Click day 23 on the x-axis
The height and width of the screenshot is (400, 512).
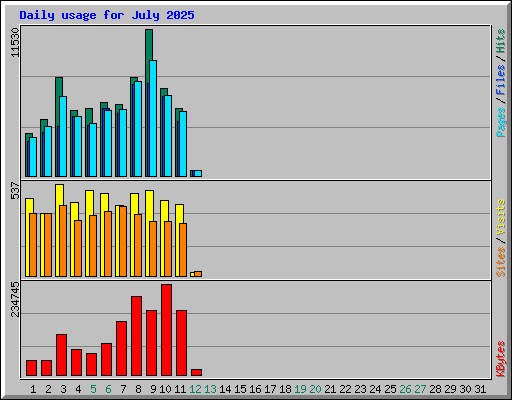point(360,389)
